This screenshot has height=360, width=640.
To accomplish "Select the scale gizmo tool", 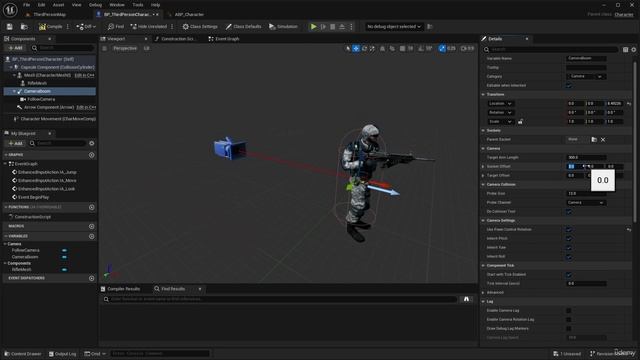I will point(372,48).
